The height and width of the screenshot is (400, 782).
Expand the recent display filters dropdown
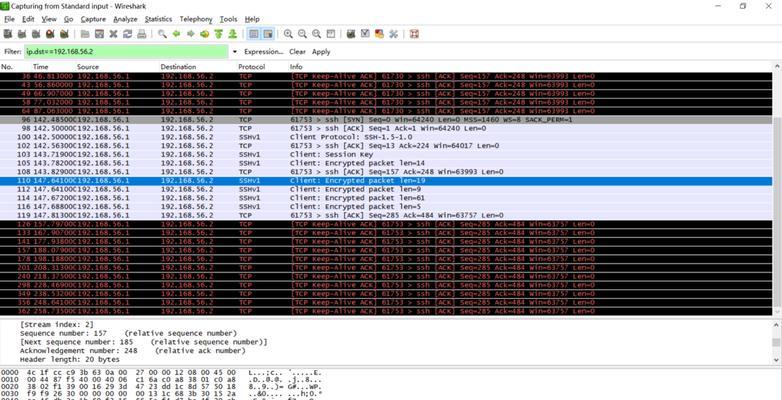[234, 52]
